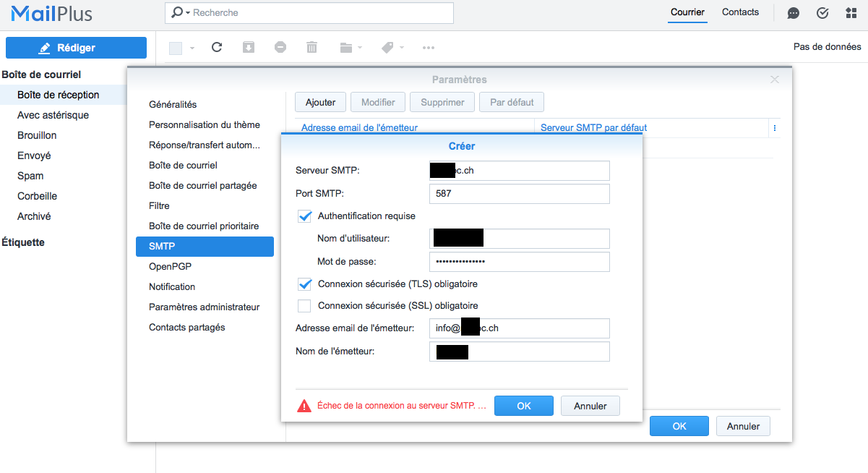Screen dimensions: 868x473
Task: Click the mark as spam icon
Action: click(x=280, y=47)
